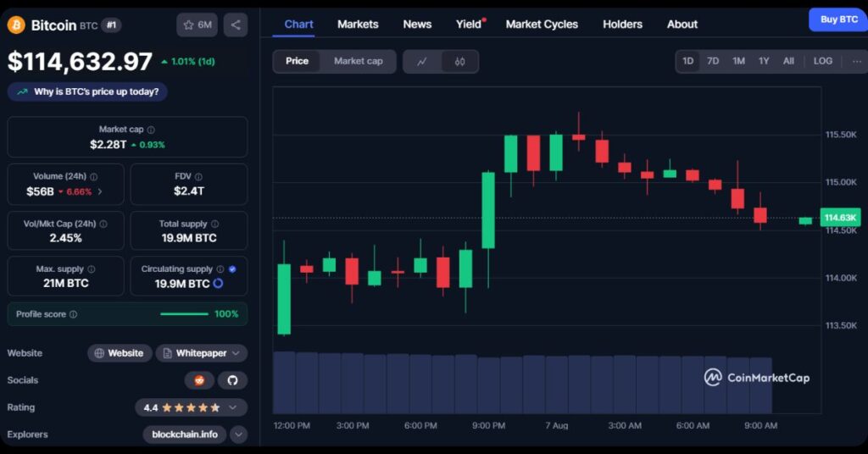Open the Yield tab
The height and width of the screenshot is (454, 868).
coord(468,25)
